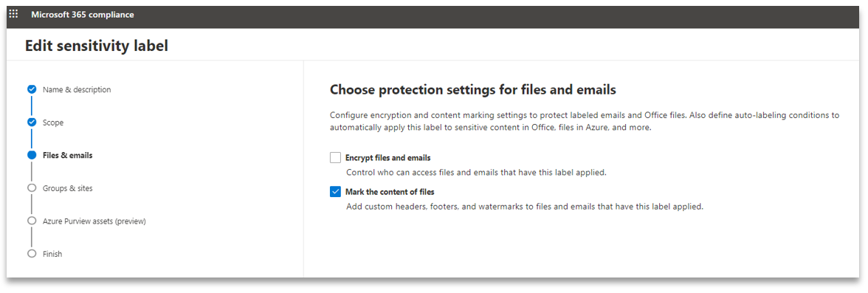Click the Choose protection settings heading
This screenshot has height=293, width=868.
[x=472, y=89]
